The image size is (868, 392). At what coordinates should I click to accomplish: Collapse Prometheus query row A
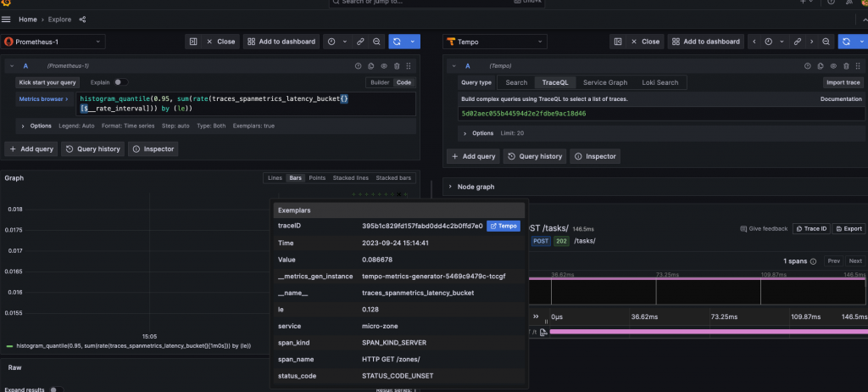point(12,66)
